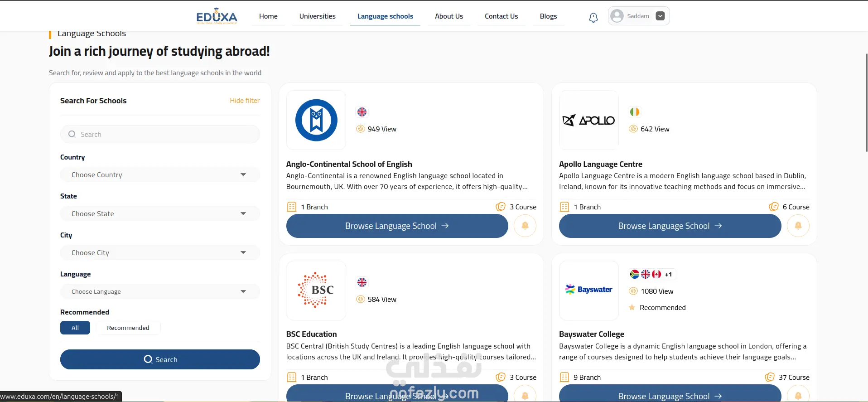The width and height of the screenshot is (868, 402).
Task: Click the views eye icon beside 949 View
Action: coord(361,129)
